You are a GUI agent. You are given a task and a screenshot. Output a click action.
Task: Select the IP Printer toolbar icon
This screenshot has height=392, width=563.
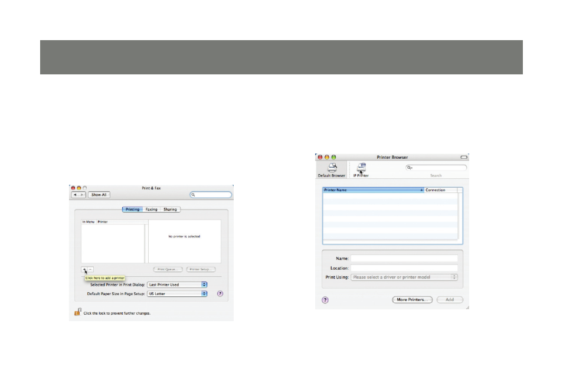tap(361, 170)
